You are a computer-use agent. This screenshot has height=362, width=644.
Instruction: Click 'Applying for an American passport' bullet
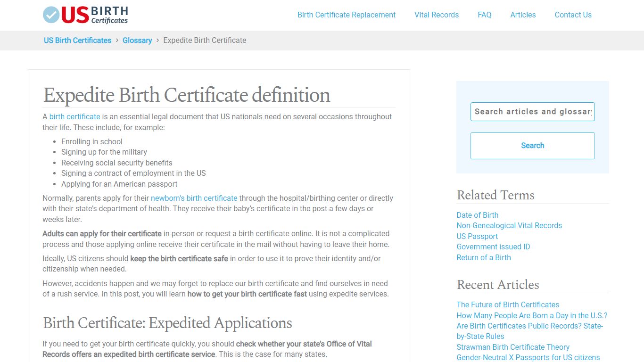tap(119, 184)
